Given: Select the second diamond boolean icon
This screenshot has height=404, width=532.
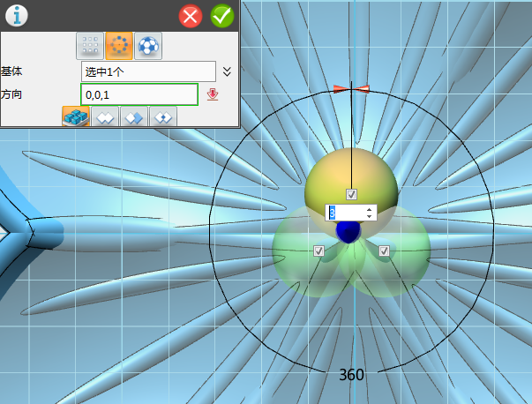Looking at the screenshot, I should 105,116.
